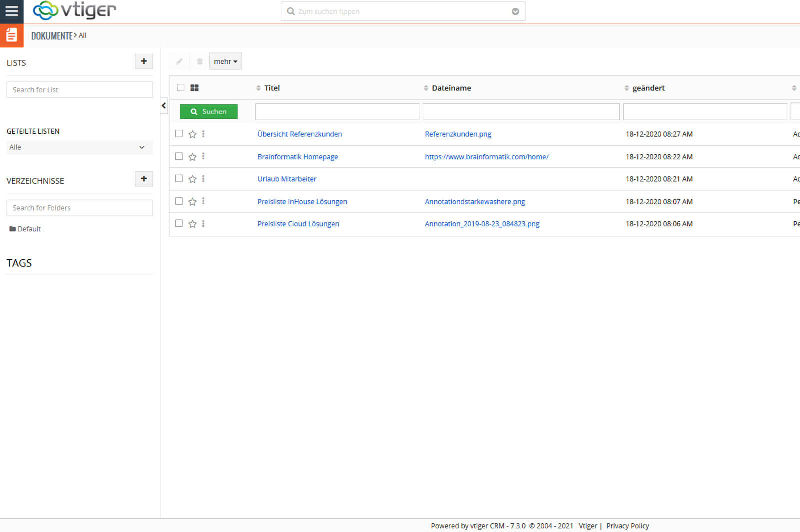Add a new list with plus icon
The image size is (800, 532).
(144, 61)
